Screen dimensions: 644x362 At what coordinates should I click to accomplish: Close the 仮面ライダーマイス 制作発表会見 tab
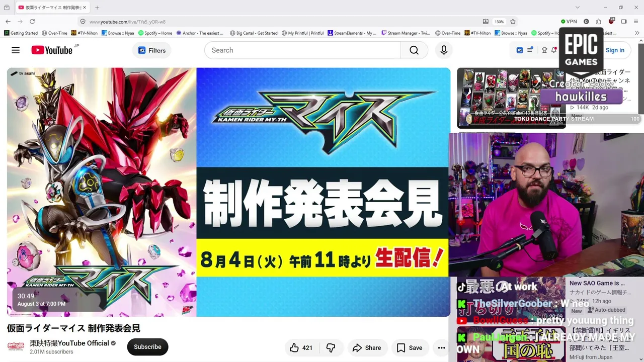[x=85, y=8]
